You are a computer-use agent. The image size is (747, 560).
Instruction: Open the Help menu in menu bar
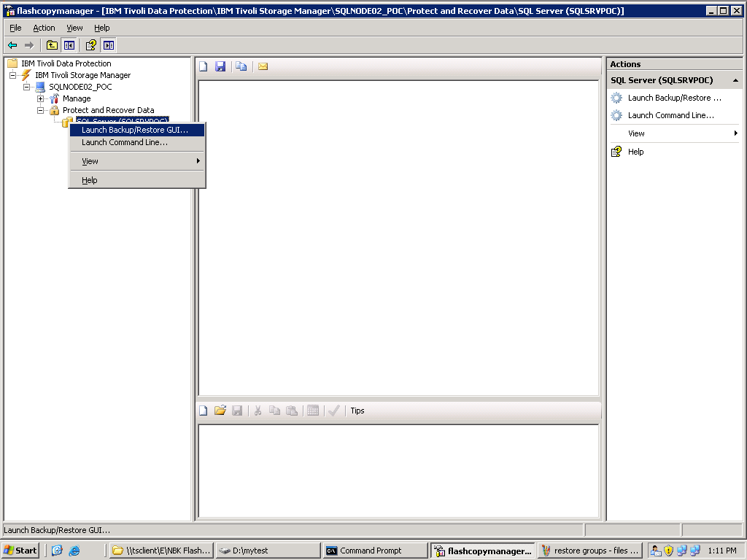[102, 28]
